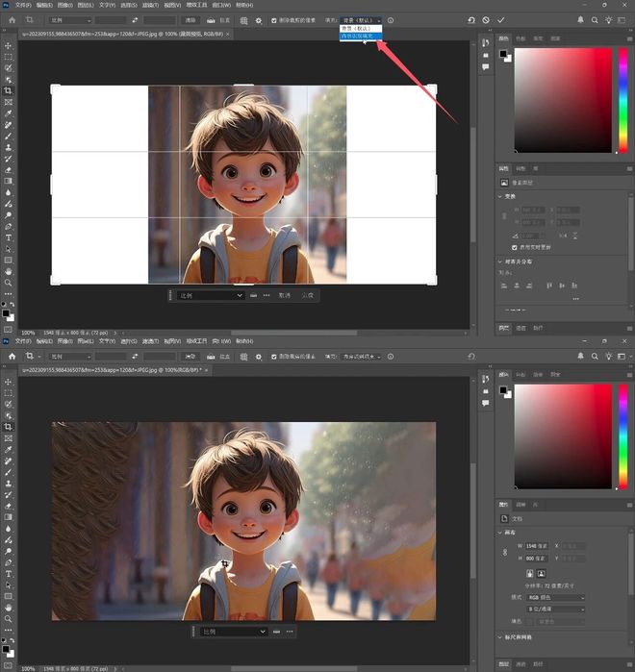
Task: Toggle delete cropped pixels checkbox in top window
Action: coord(274,20)
